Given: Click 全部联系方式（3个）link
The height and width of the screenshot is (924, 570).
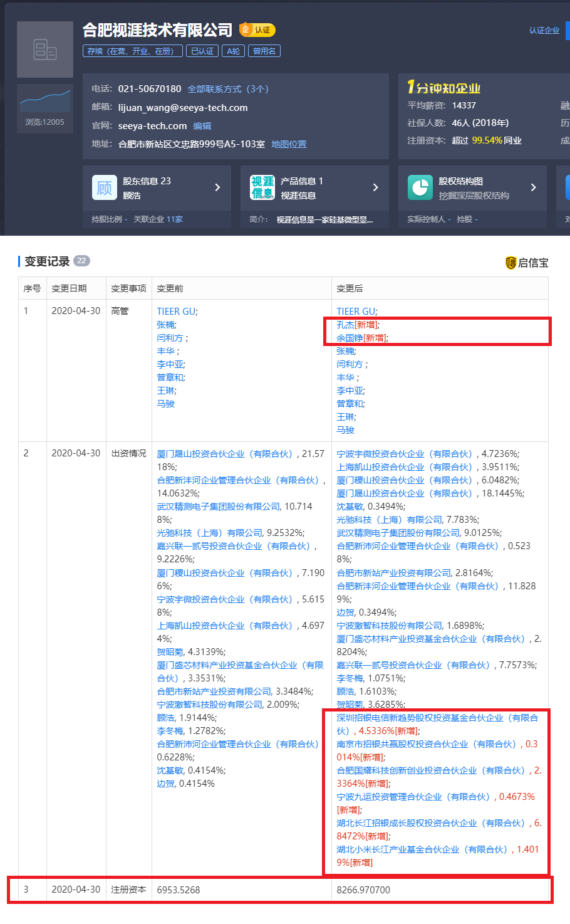Looking at the screenshot, I should click(228, 89).
